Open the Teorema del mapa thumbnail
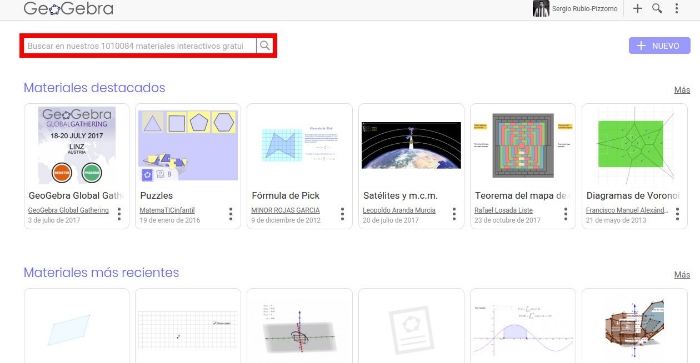The image size is (700, 363). pos(523,145)
